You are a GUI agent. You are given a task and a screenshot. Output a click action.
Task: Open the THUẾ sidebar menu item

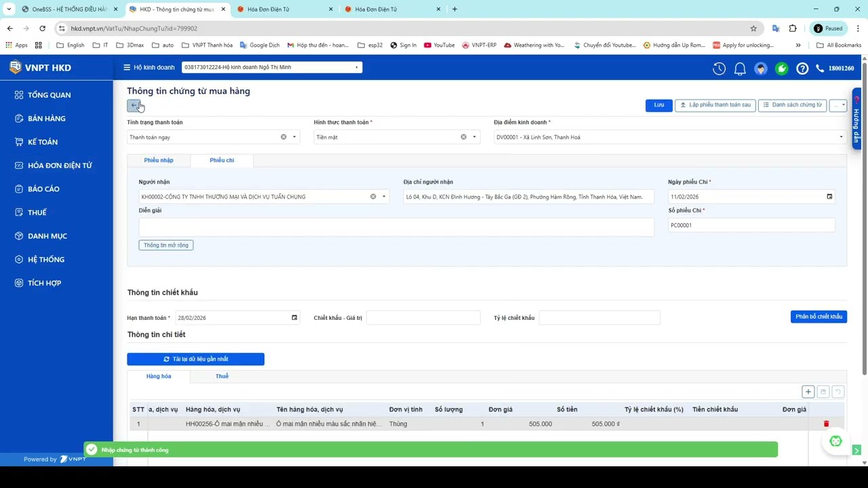pos(37,212)
